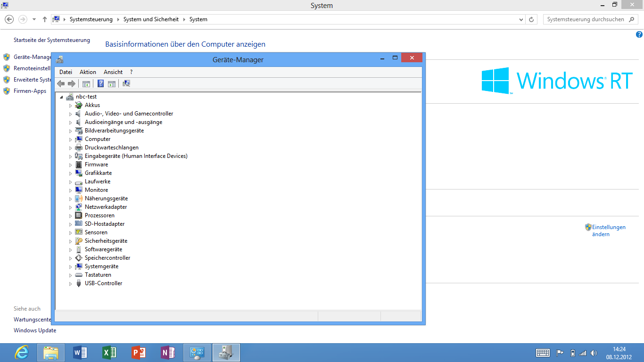644x362 pixels.
Task: Select the SD-Hostadapter label
Action: [x=105, y=224]
